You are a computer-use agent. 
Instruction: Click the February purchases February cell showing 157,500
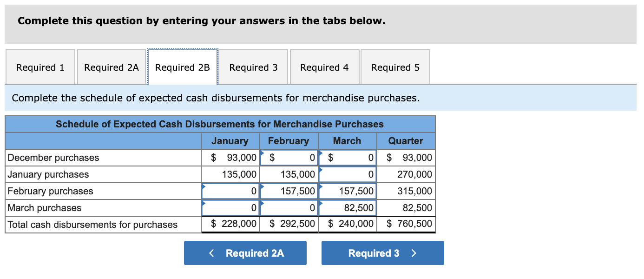(x=289, y=191)
